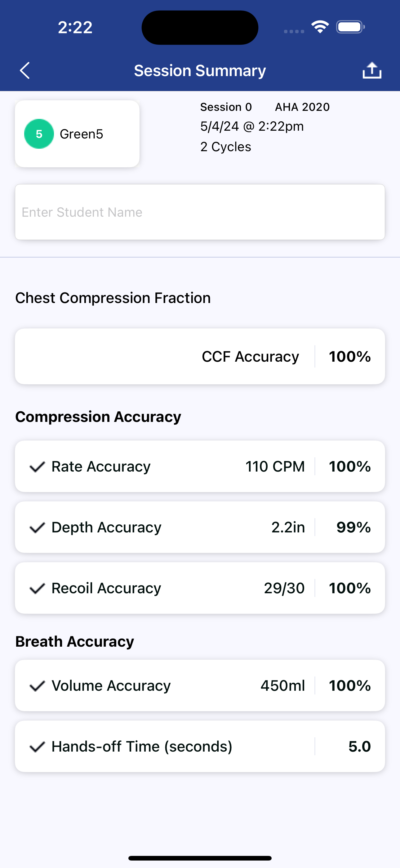Screen dimensions: 400x868
Task: Tap the battery status icon
Action: point(350,27)
